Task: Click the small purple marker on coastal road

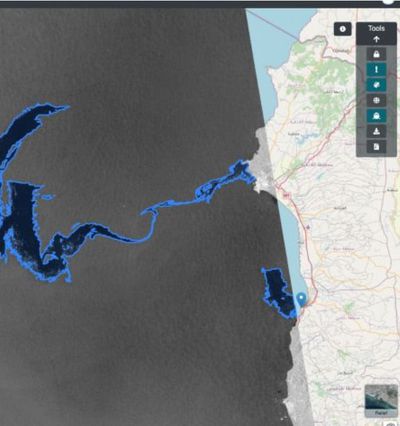Action: tap(308, 227)
